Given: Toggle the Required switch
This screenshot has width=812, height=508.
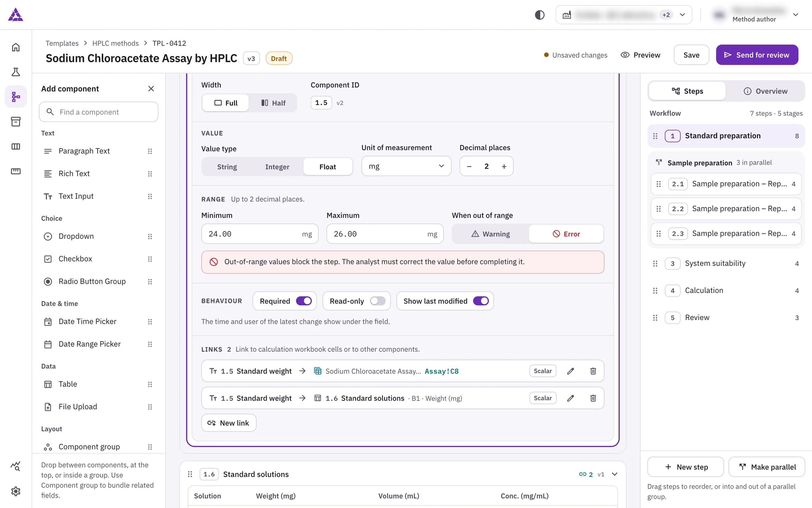Looking at the screenshot, I should 304,301.
